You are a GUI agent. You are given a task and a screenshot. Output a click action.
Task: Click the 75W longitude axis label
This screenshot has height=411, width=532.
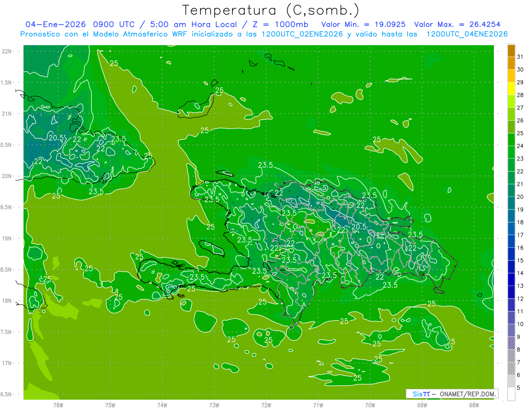pos(110,405)
